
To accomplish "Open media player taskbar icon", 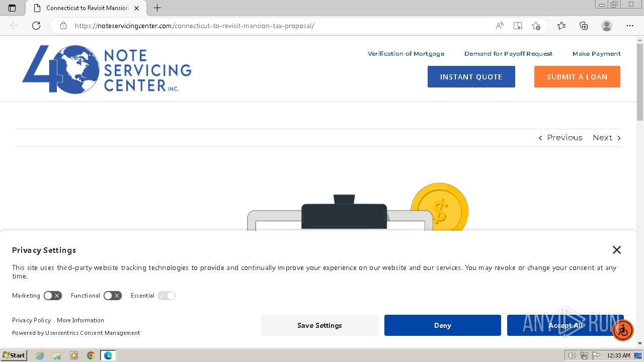I will point(74,355).
